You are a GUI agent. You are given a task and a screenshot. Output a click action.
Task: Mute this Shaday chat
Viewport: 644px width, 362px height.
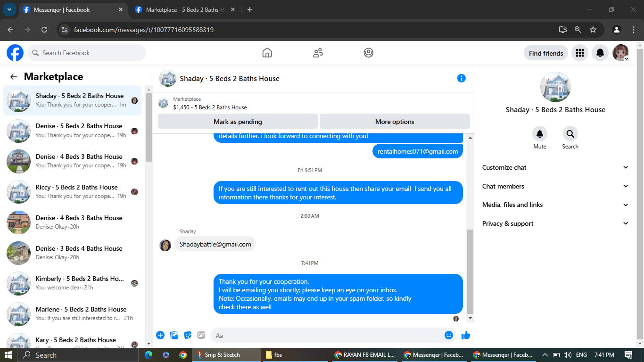(x=540, y=134)
